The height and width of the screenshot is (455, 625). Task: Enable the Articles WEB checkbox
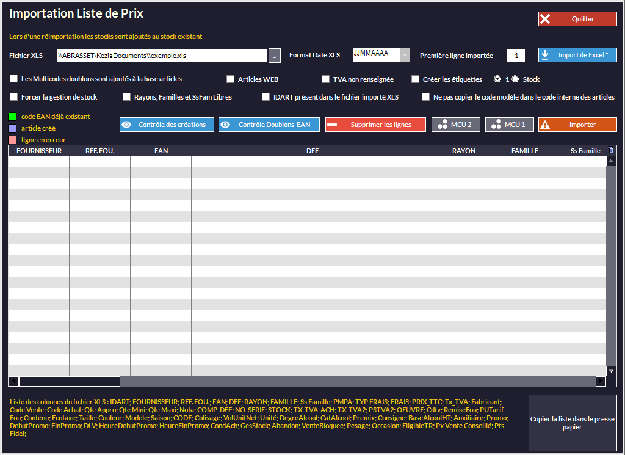[x=230, y=79]
